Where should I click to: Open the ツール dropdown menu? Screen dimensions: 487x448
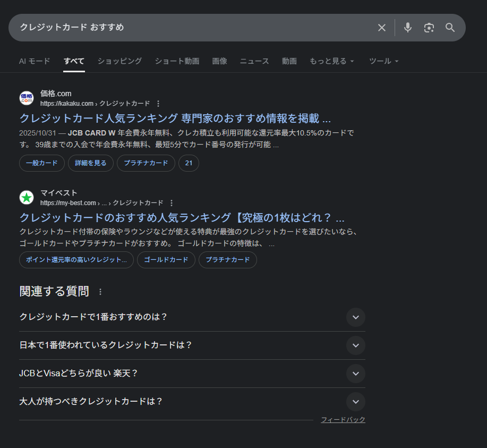click(x=383, y=61)
